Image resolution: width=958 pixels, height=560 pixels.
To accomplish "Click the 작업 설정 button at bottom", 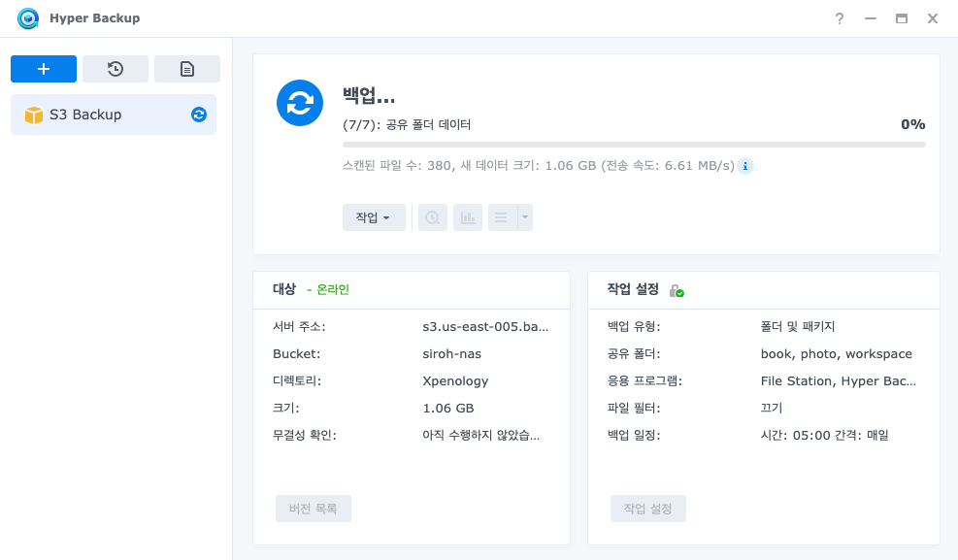I will [648, 509].
